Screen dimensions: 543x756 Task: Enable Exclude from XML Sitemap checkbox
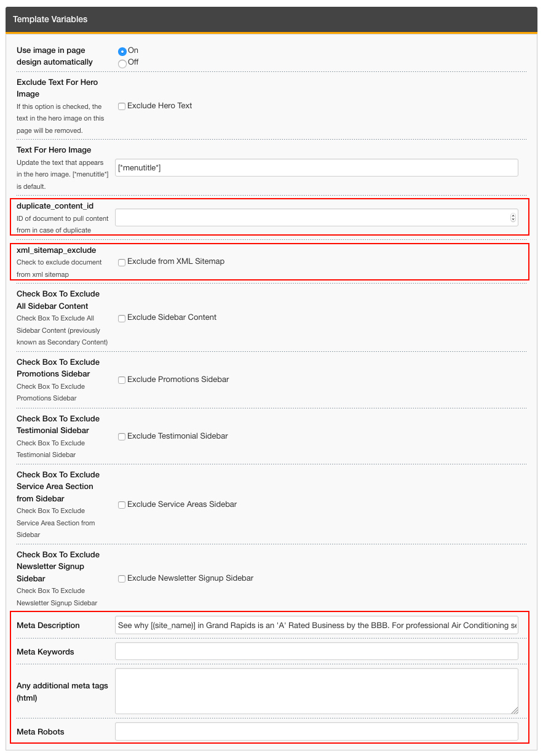122,262
